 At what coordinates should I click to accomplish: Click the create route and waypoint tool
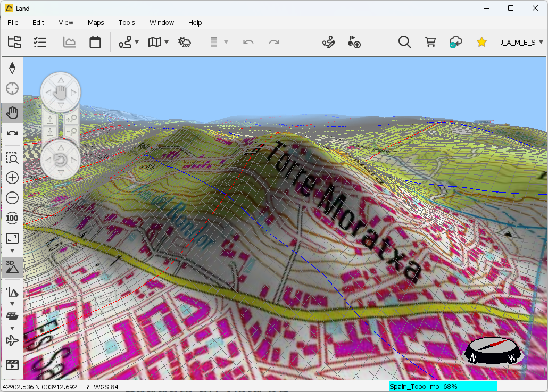[x=125, y=42]
